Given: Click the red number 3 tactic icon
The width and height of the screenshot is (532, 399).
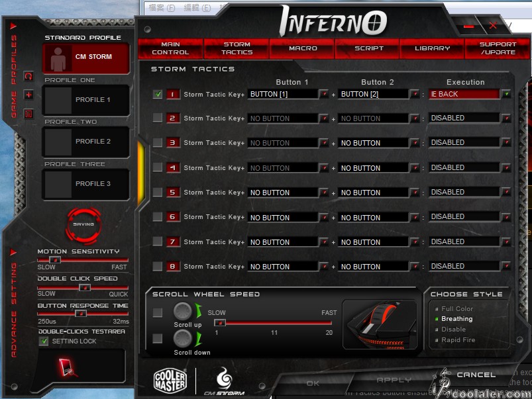Looking at the screenshot, I should tap(173, 143).
